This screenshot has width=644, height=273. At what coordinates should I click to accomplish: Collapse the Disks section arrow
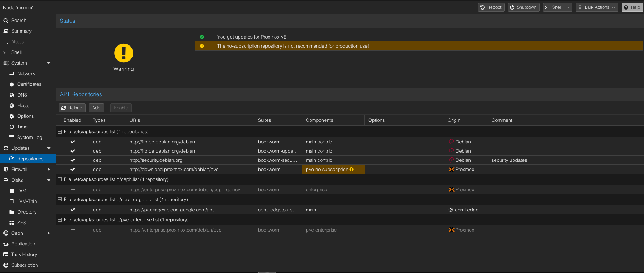point(49,180)
